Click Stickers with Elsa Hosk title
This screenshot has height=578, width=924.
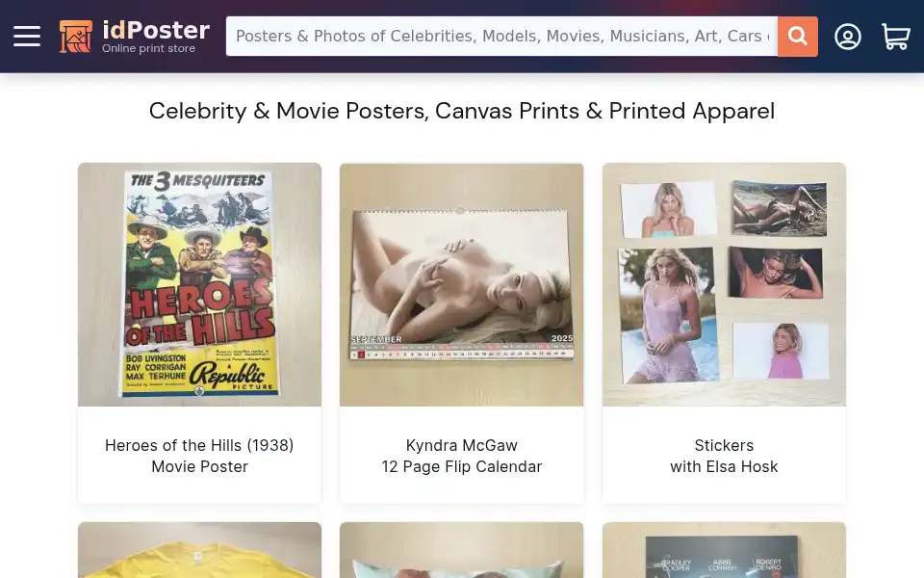[724, 456]
